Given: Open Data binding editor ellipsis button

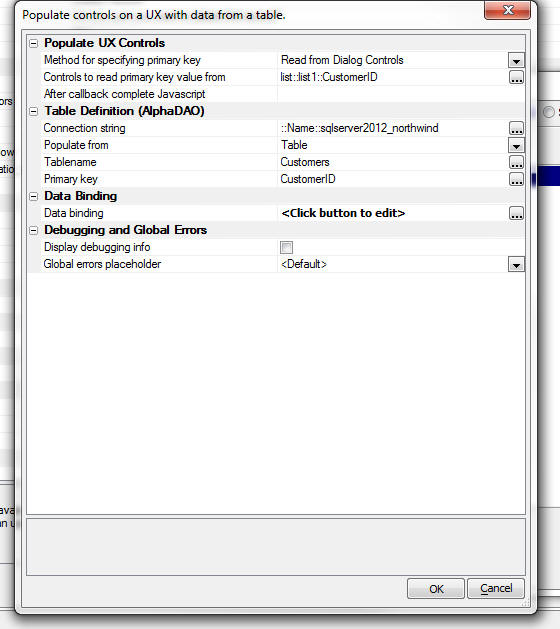Looking at the screenshot, I should point(516,213).
